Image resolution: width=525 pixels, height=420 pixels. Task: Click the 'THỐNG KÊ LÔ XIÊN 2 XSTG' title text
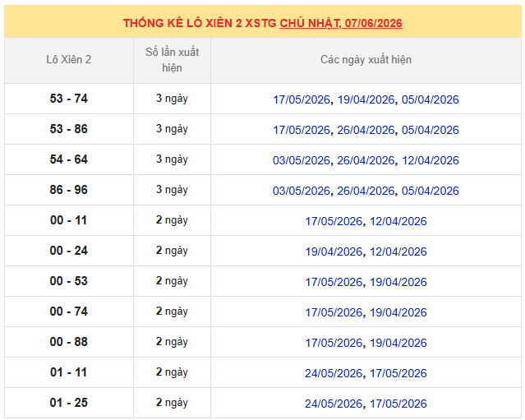coord(200,23)
